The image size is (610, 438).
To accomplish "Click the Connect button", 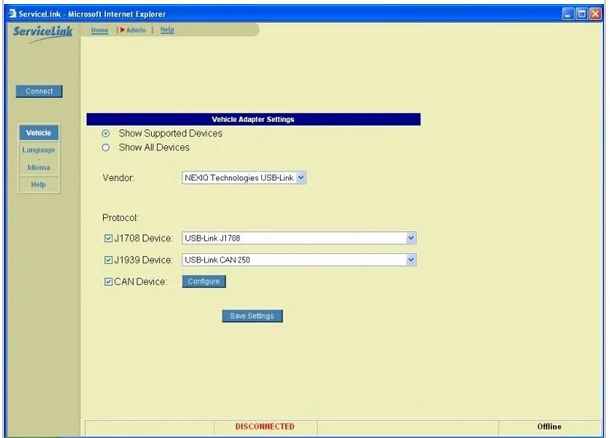I will click(x=39, y=91).
